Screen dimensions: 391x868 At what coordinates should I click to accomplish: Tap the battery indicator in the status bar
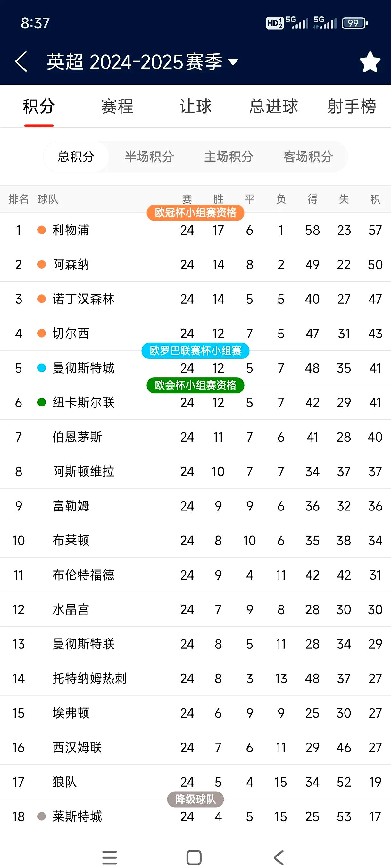pos(353,23)
